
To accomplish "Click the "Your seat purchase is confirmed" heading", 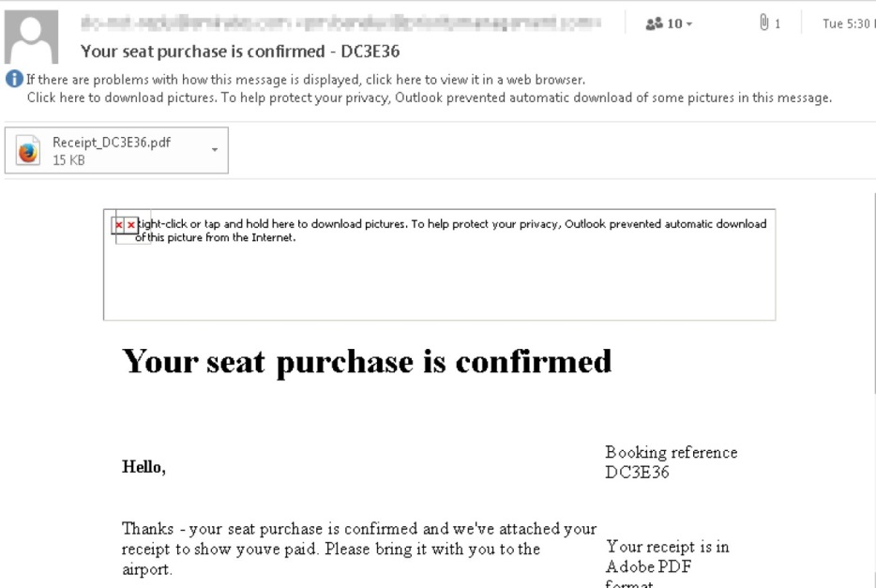I will click(x=367, y=361).
